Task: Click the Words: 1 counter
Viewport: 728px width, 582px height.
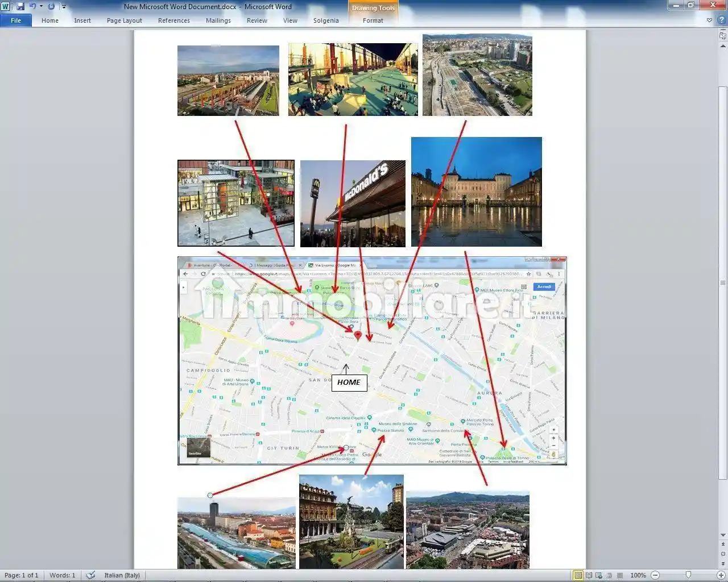Action: coord(62,575)
